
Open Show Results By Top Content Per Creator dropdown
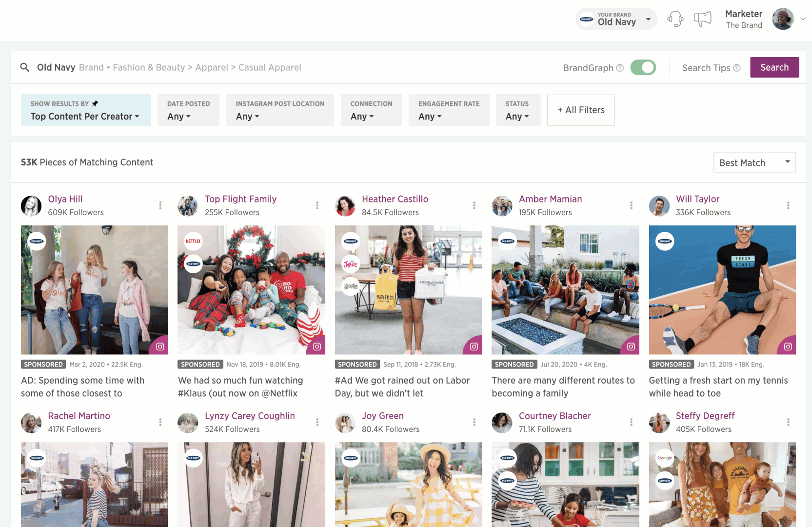tap(86, 110)
